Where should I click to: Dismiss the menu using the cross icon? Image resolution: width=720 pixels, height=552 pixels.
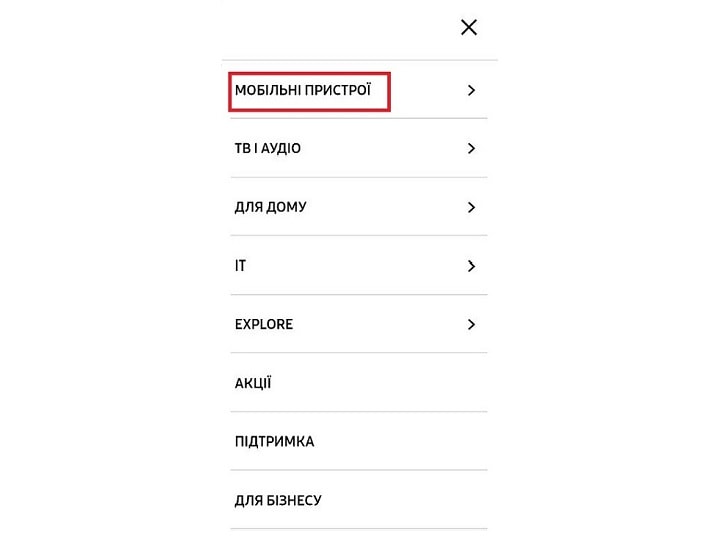click(469, 27)
